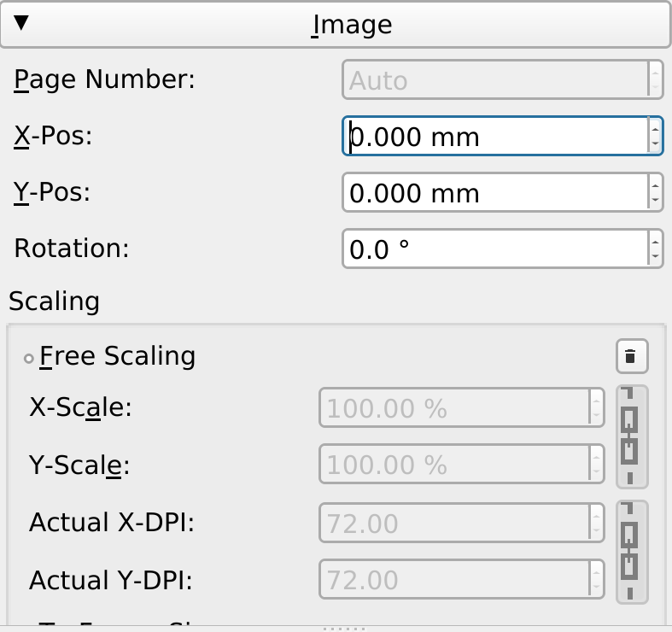Click the Rotation value field
The height and width of the screenshot is (632, 672).
pyautogui.click(x=495, y=249)
